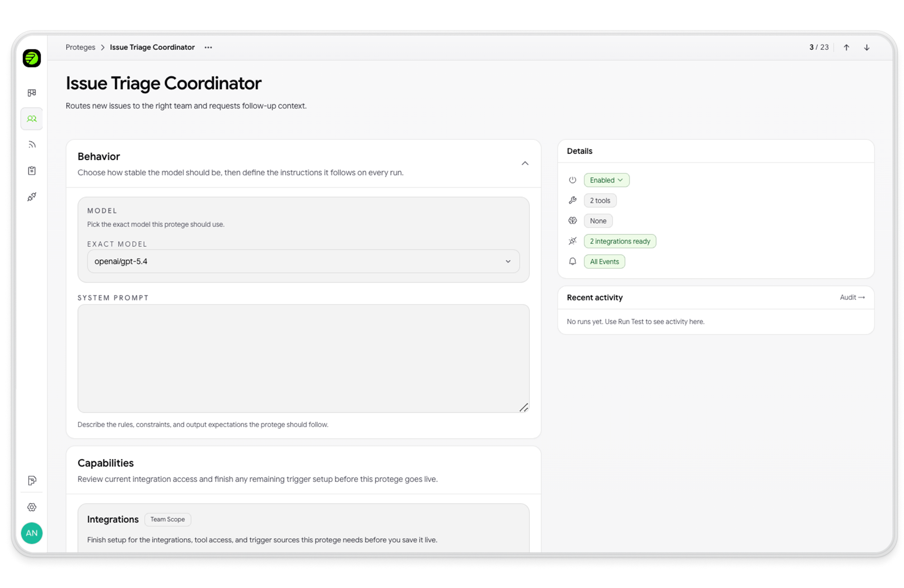Click the Recent activity heading
The image size is (904, 588).
click(594, 297)
